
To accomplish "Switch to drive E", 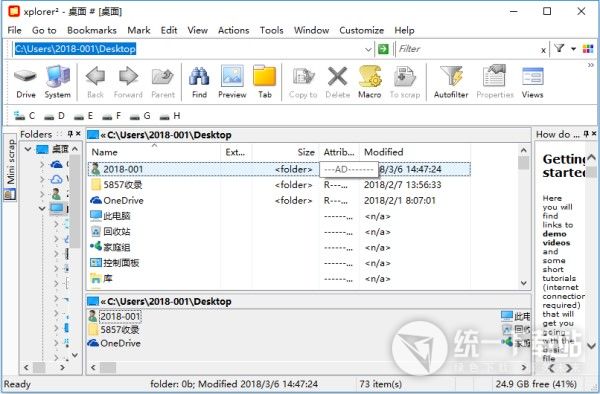I will point(83,116).
